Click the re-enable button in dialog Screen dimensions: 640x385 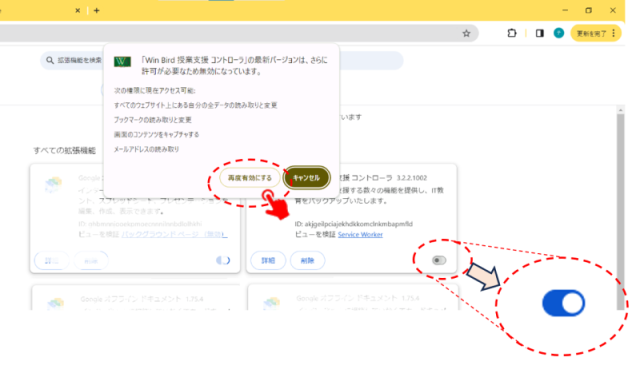(x=249, y=178)
